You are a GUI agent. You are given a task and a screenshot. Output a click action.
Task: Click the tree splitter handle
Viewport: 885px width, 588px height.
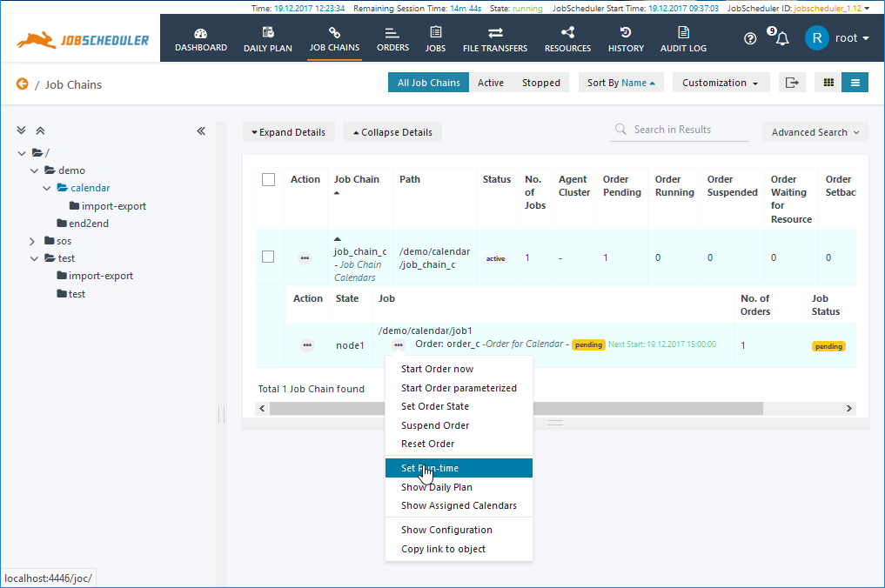point(221,415)
